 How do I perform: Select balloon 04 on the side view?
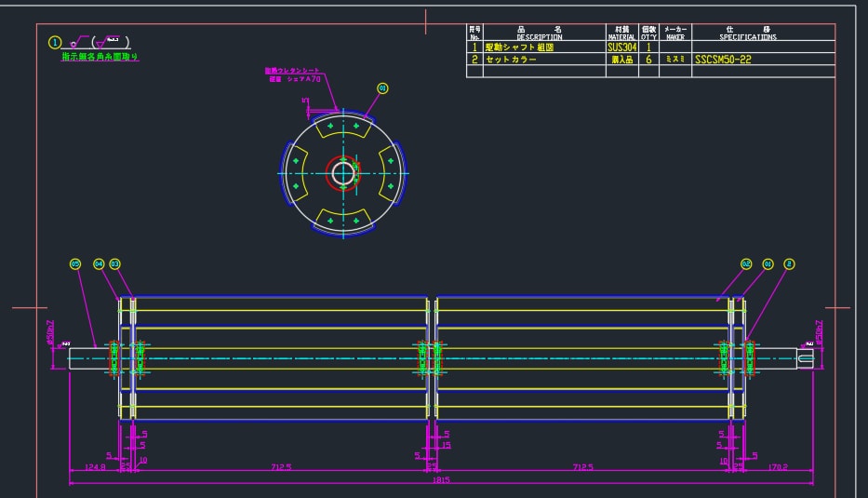point(99,264)
